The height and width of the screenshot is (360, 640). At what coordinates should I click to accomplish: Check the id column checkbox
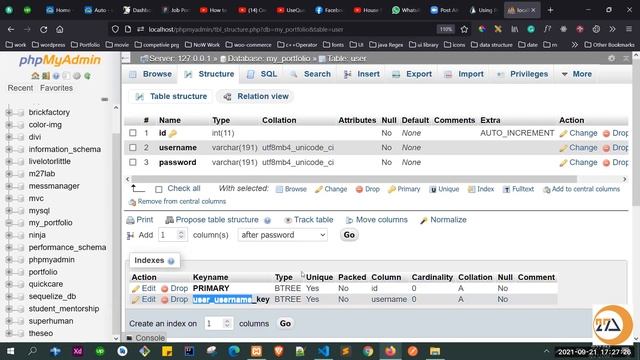(133, 133)
